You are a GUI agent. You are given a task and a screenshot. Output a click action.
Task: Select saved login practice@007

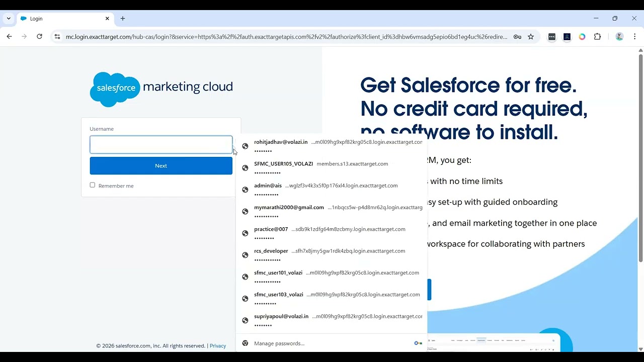(332, 233)
